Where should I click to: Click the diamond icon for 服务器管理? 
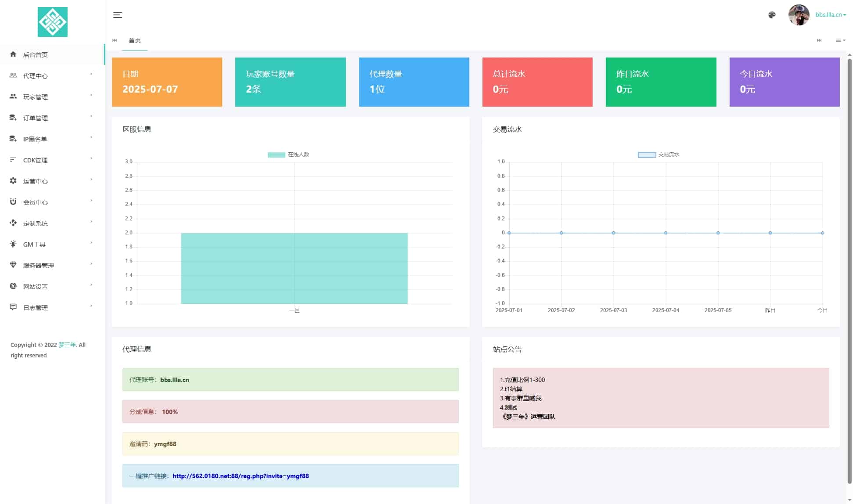coord(13,265)
